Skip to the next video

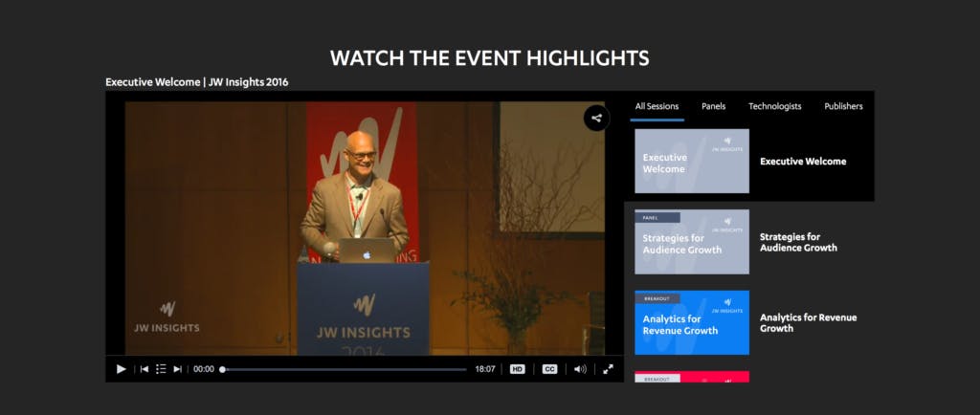[177, 369]
